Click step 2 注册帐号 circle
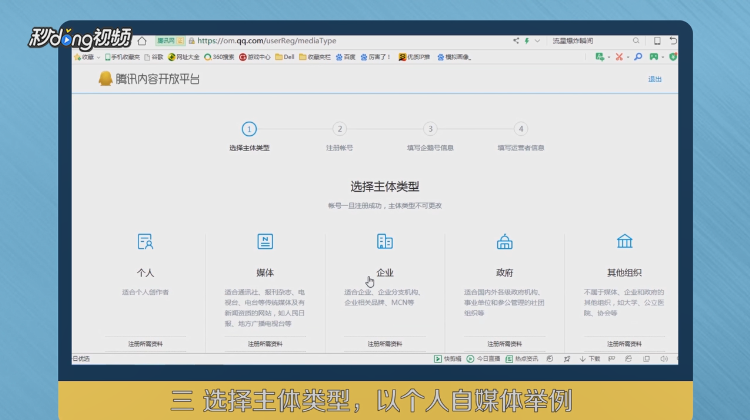The width and height of the screenshot is (750, 420). click(340, 129)
